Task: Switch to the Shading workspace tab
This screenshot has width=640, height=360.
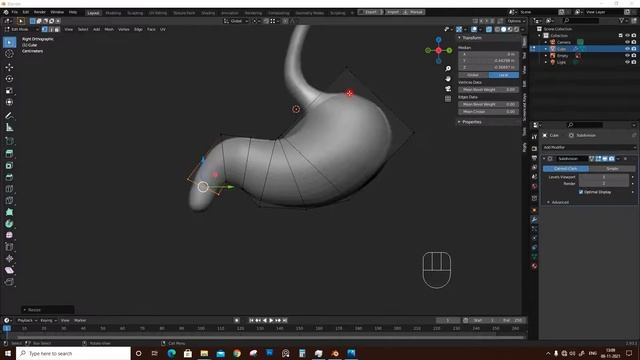Action: (x=208, y=13)
